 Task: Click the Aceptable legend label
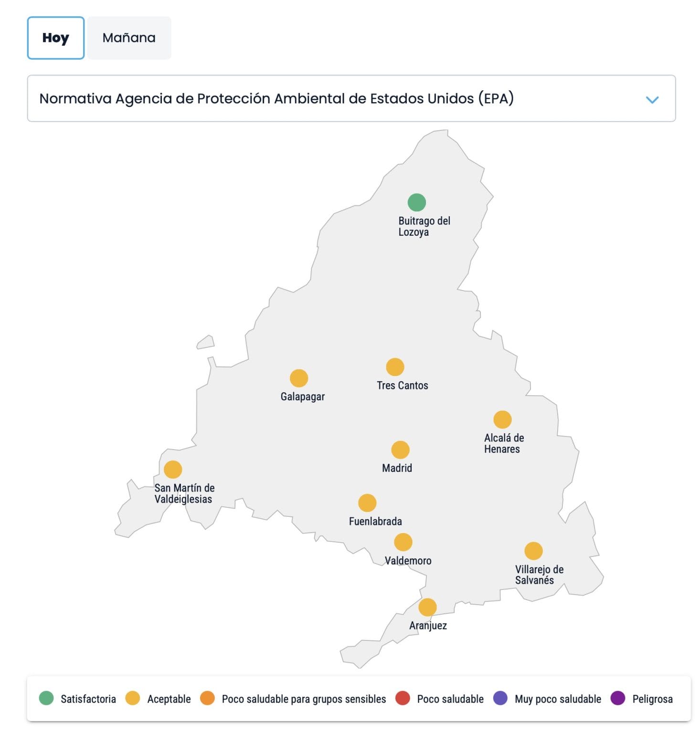[x=169, y=699]
